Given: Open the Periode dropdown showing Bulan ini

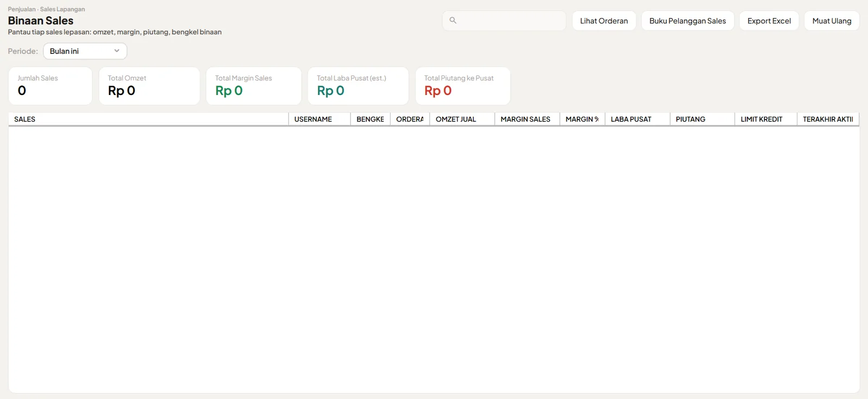Looking at the screenshot, I should point(85,51).
